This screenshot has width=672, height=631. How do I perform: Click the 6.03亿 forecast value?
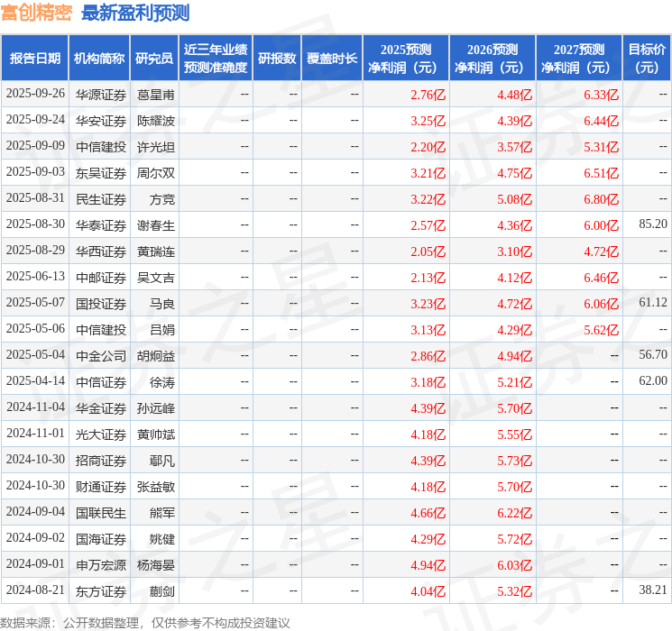pyautogui.click(x=514, y=564)
